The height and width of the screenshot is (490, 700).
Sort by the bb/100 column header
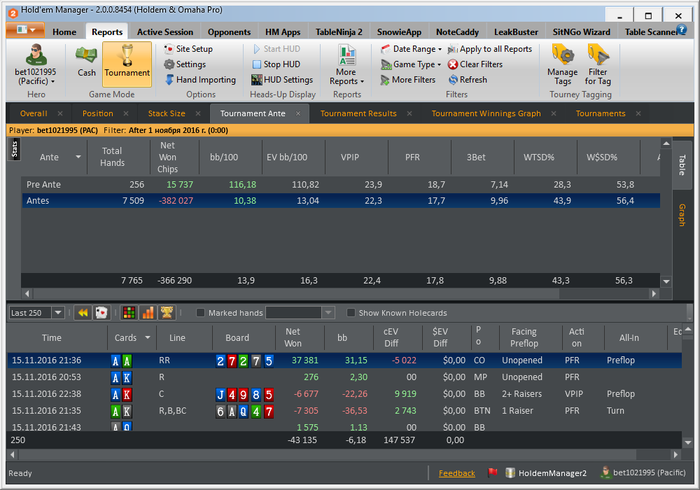(224, 157)
